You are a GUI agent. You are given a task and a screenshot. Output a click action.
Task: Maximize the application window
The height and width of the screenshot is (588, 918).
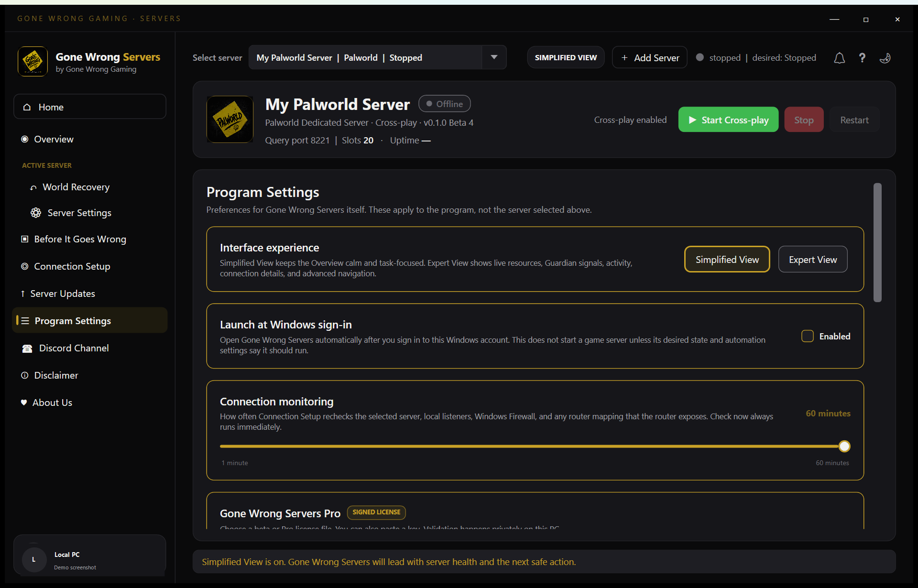866,20
